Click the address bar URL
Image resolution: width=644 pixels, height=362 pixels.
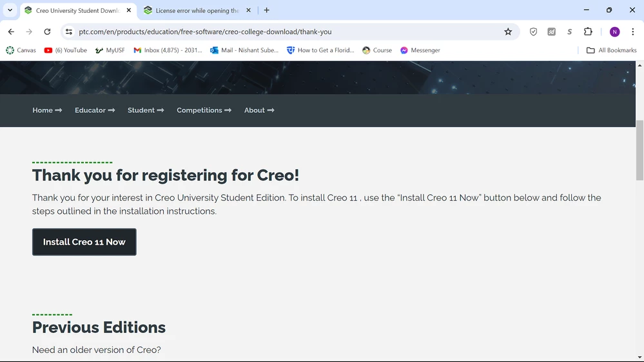(205, 32)
